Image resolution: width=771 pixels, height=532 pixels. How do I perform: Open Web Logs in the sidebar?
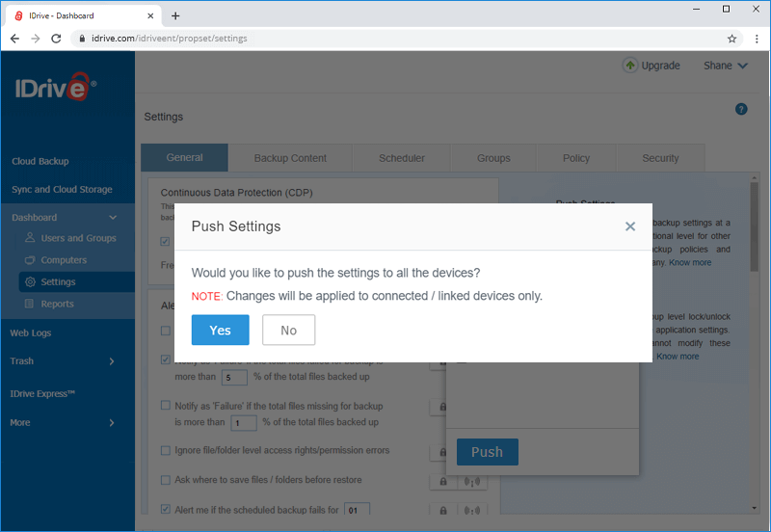[x=31, y=332]
